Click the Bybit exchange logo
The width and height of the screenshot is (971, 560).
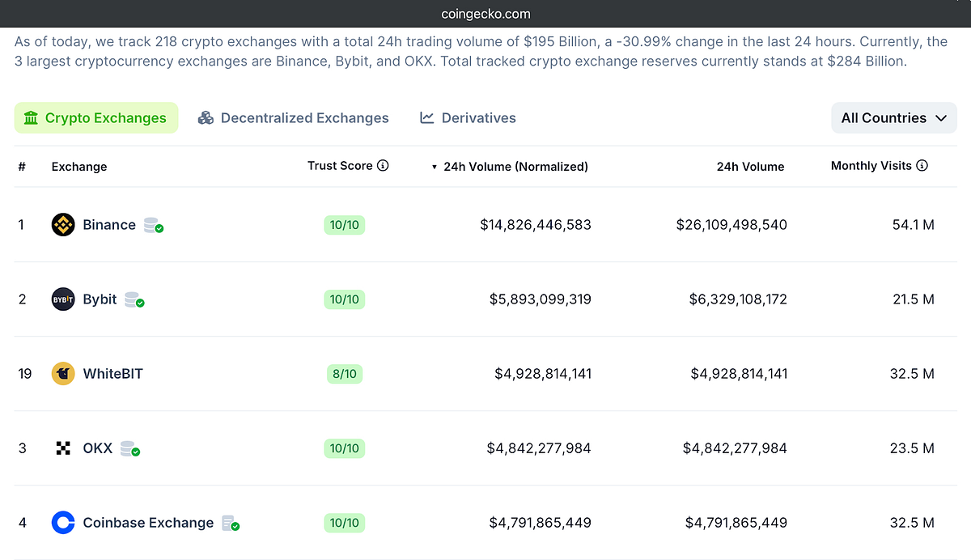click(x=63, y=299)
